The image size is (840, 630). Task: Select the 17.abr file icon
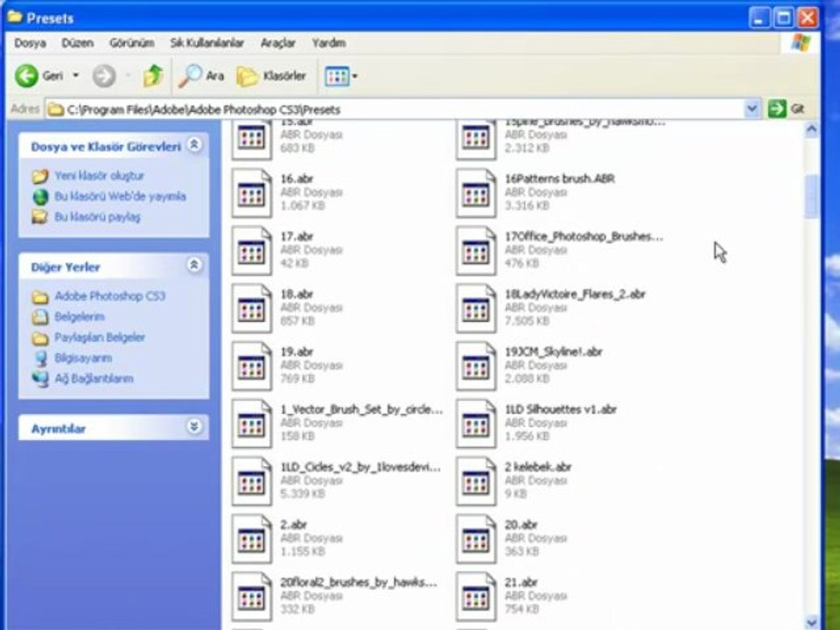252,251
